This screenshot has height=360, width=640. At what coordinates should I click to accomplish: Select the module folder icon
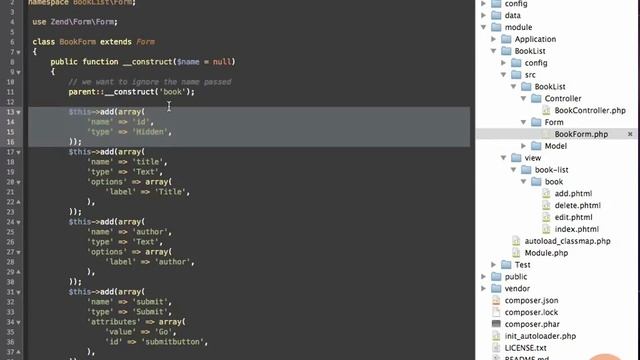496,27
